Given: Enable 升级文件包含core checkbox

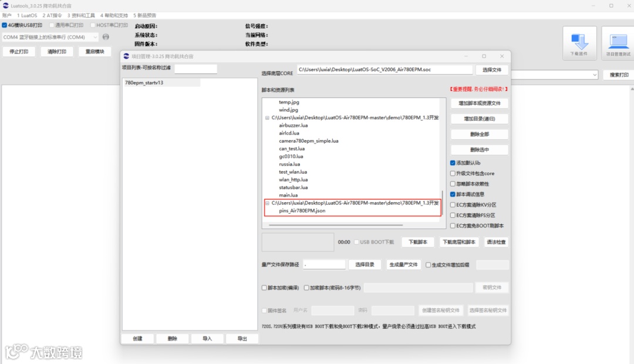Looking at the screenshot, I should [x=453, y=174].
